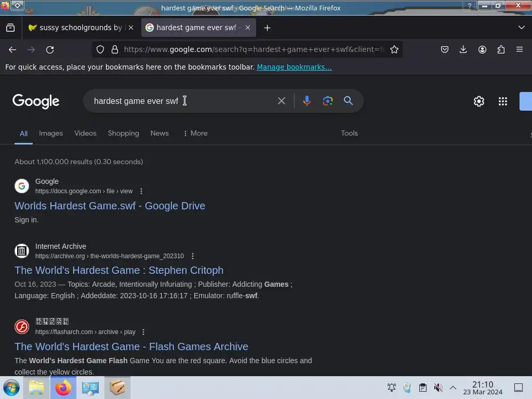Viewport: 532px width, 399px height.
Task: Open the Google apps grid
Action: coord(503,101)
